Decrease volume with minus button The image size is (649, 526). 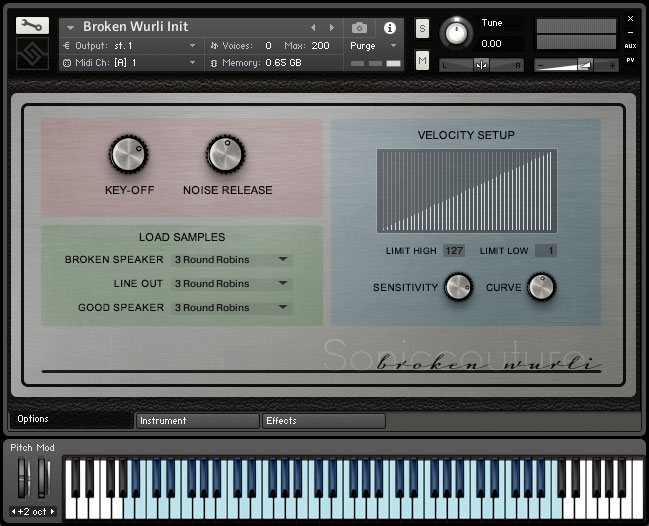[540, 65]
